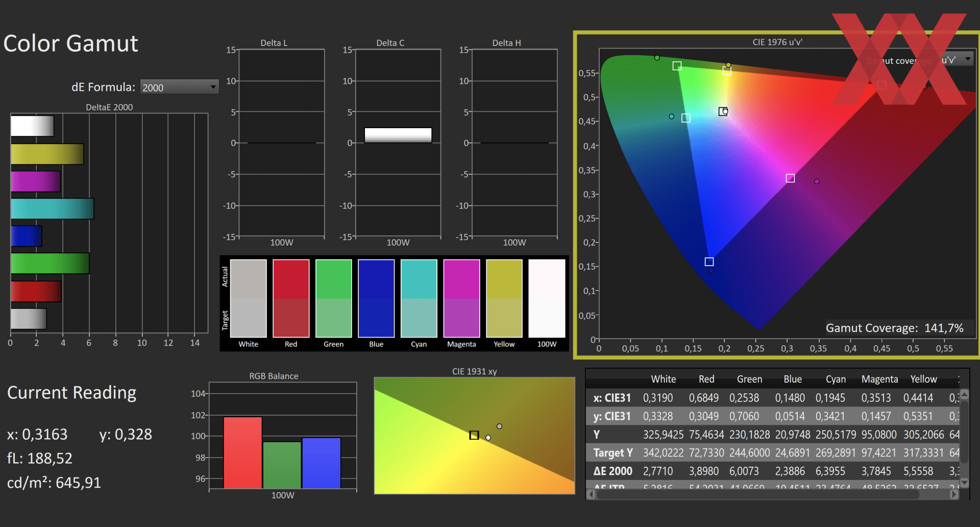Image resolution: width=980 pixels, height=527 pixels.
Task: Click the yellow bar in DeltaE 2000 chart
Action: point(47,154)
